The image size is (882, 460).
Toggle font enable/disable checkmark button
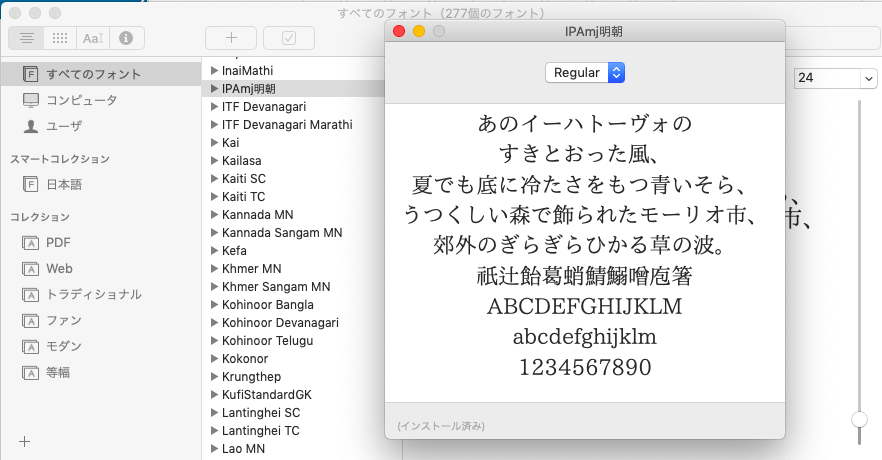pyautogui.click(x=289, y=38)
